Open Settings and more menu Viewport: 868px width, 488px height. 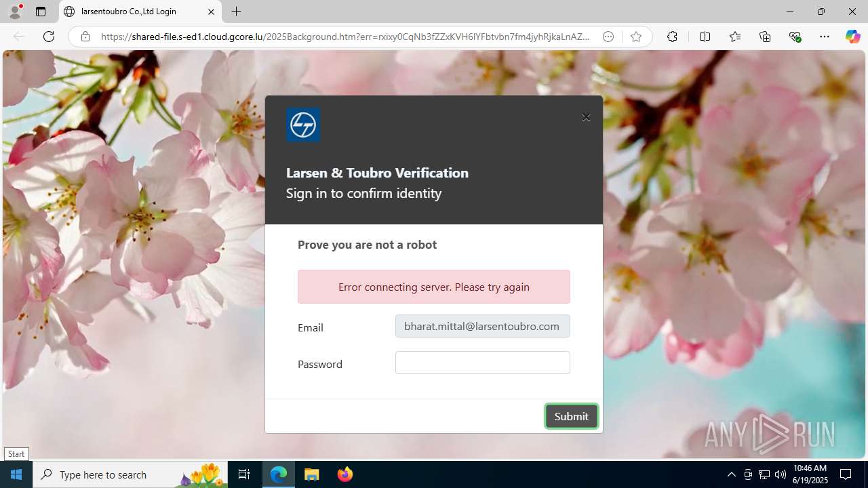point(825,37)
